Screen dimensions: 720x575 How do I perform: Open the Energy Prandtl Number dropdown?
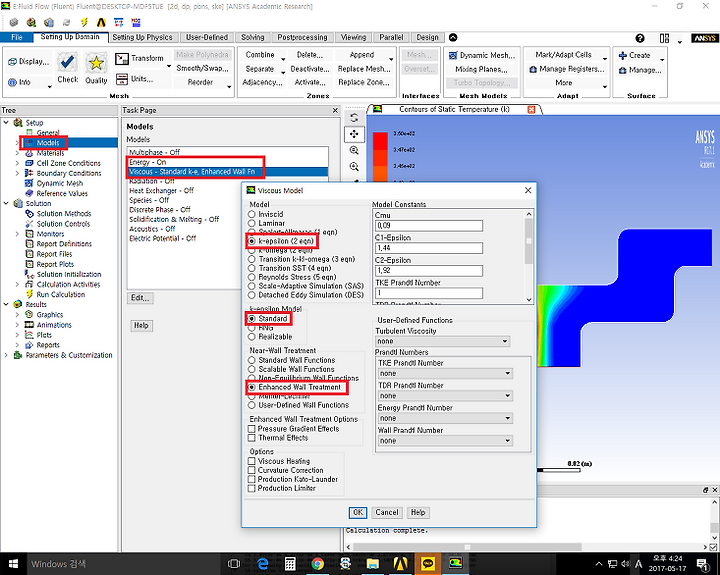coord(445,418)
